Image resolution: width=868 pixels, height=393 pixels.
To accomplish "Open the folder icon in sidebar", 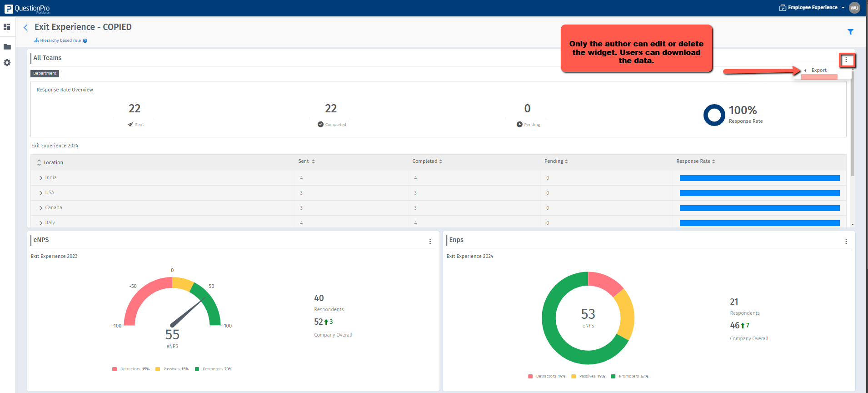I will click(7, 47).
